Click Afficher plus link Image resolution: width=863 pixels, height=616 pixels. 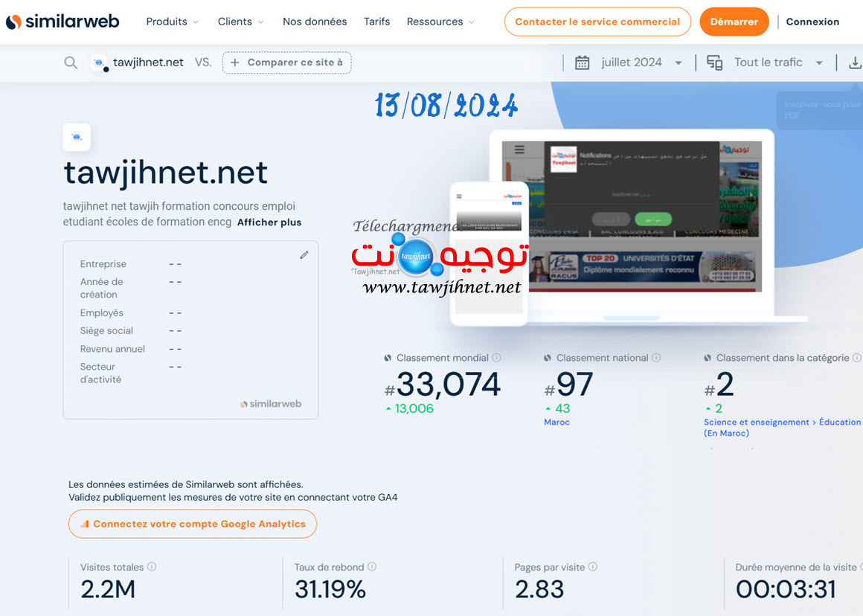(x=269, y=222)
